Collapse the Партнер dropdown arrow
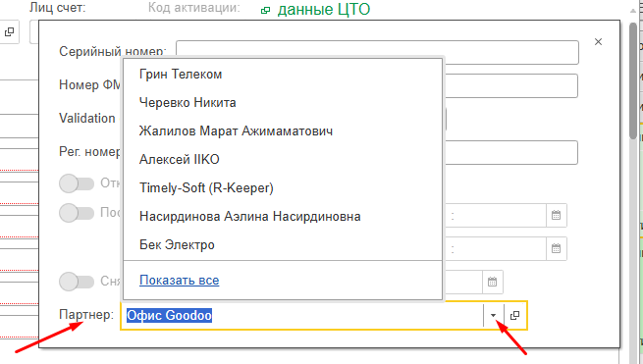643x364 pixels. (x=494, y=315)
